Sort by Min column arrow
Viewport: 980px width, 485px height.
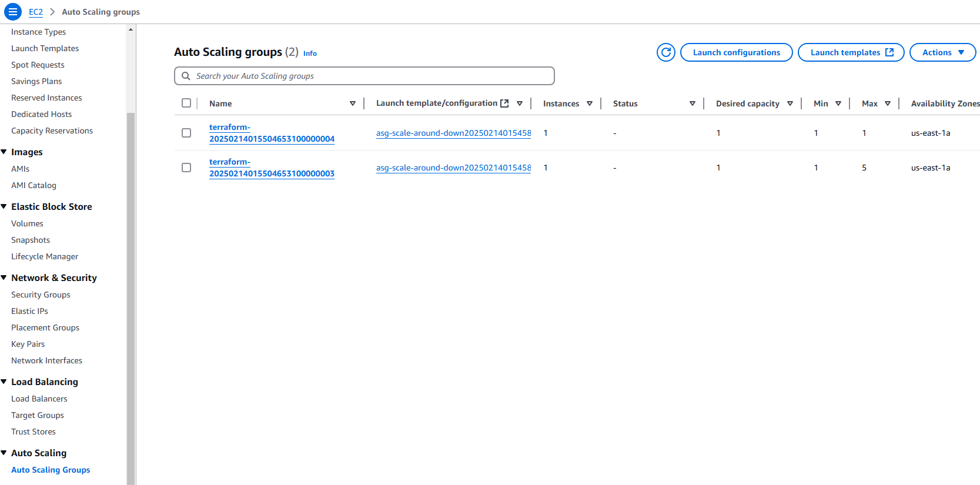[x=838, y=103]
